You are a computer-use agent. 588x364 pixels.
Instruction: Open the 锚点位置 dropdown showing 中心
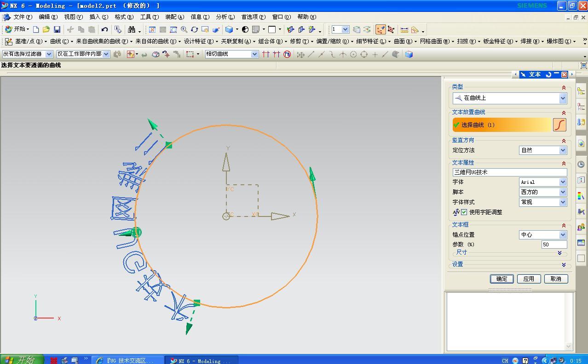[543, 235]
